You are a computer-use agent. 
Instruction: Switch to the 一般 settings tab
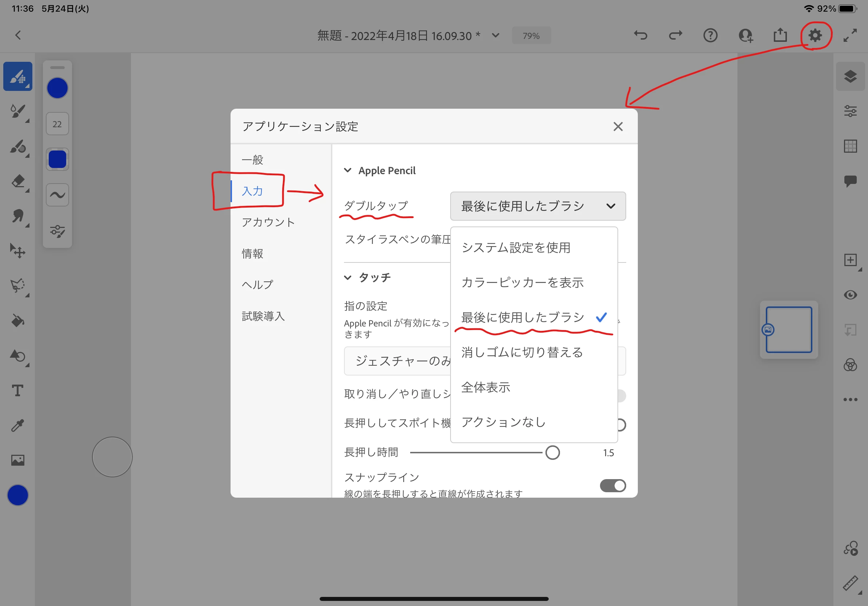tap(252, 160)
